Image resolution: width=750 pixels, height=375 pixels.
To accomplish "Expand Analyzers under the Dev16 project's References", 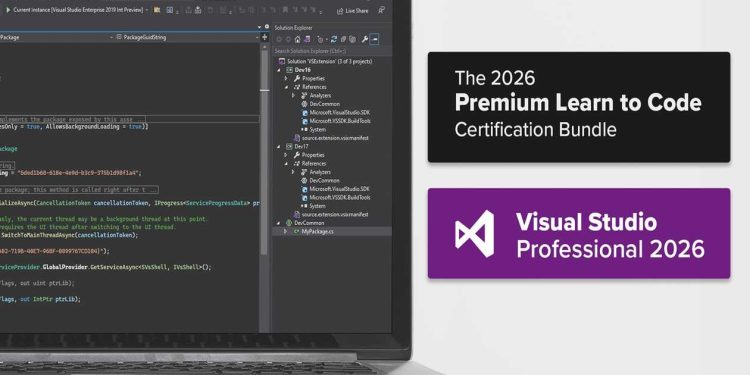I will click(x=293, y=96).
